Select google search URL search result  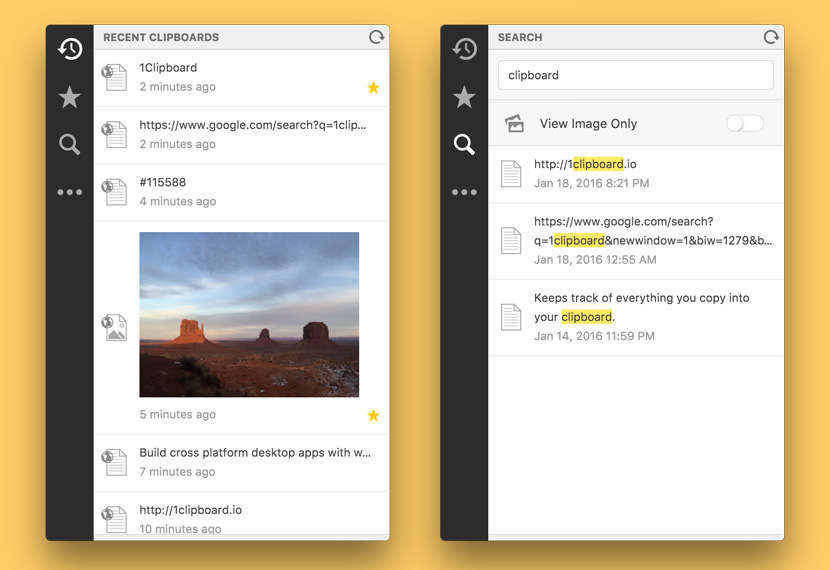653,231
